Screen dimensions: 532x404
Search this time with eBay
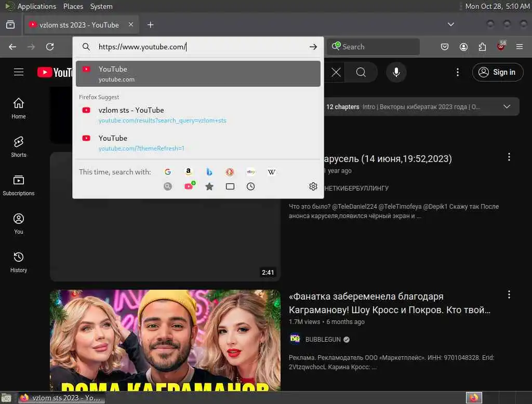[x=251, y=172]
